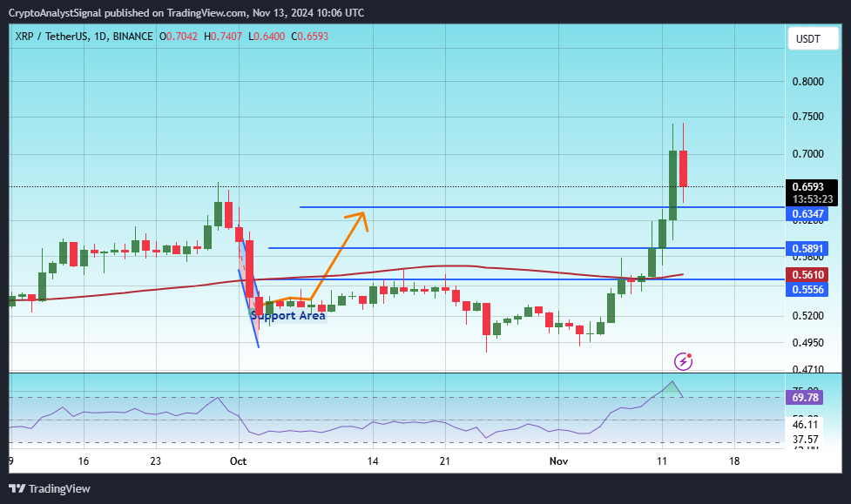Click the 0.7500 price axis label
This screenshot has width=851, height=504.
(x=808, y=117)
